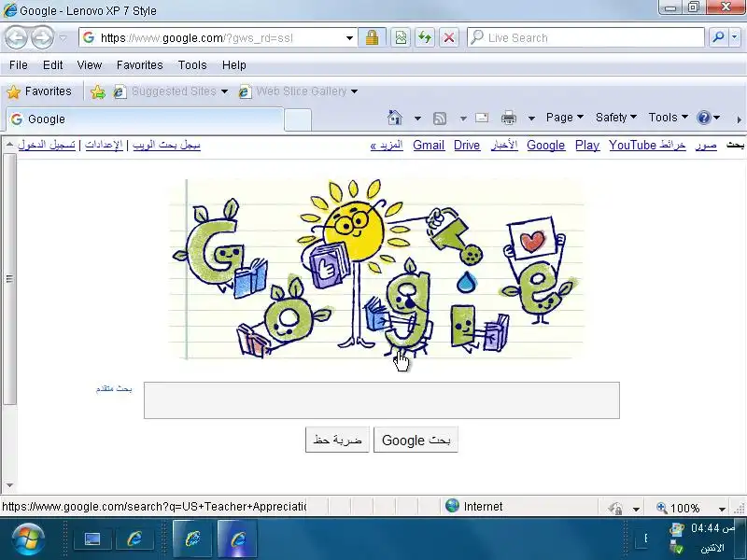This screenshot has height=560, width=747.
Task: Click the page scrollbar down arrow
Action: pos(9,485)
